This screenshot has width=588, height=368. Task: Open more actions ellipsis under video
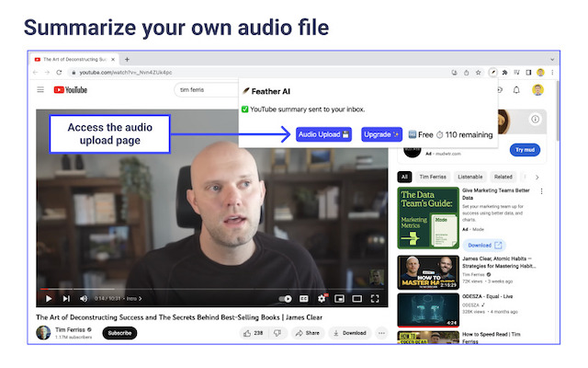[x=382, y=333]
